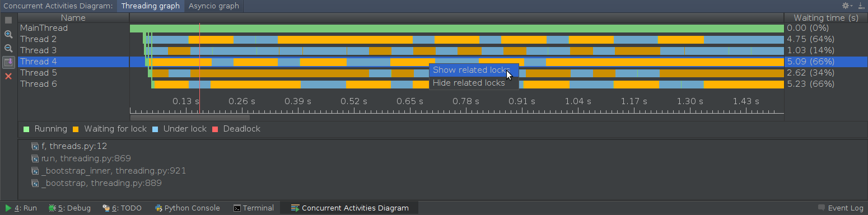868x215 pixels.
Task: Zoom in on the threading graph
Action: click(x=8, y=34)
